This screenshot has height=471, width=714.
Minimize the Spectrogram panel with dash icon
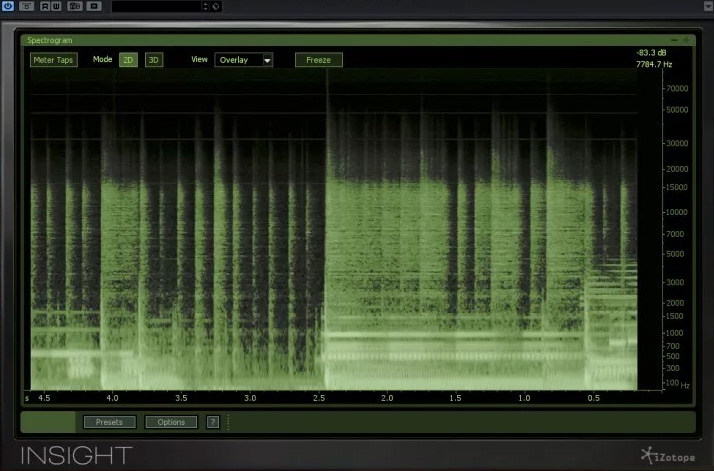(674, 40)
